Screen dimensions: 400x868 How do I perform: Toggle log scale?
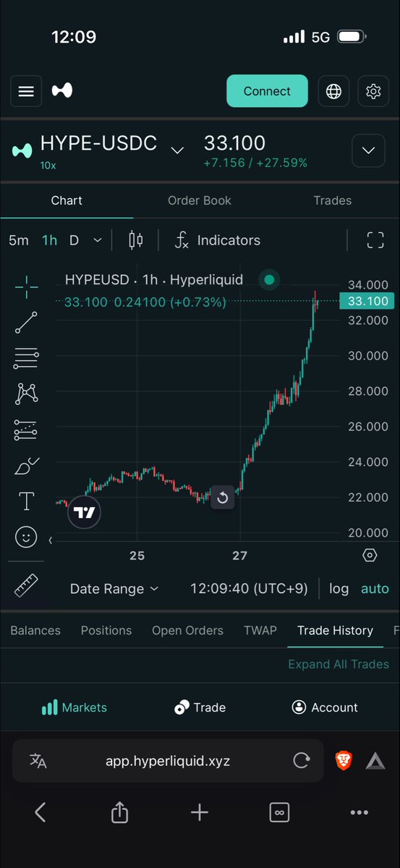[x=339, y=589]
